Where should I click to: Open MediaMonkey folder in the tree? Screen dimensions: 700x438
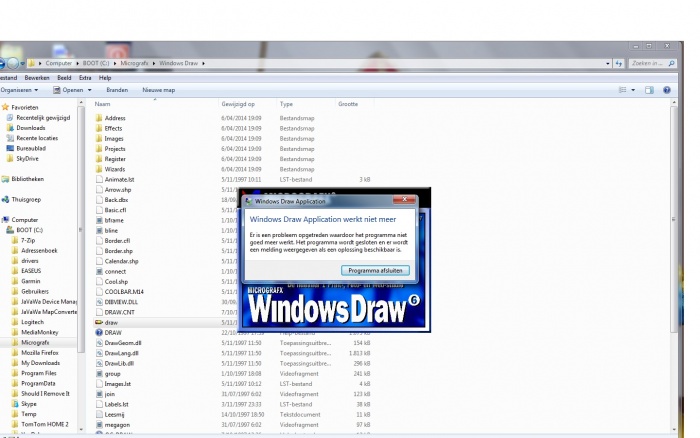coord(39,333)
